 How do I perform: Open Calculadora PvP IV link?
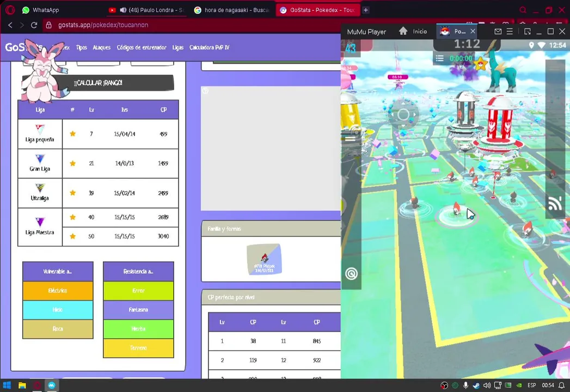click(x=210, y=47)
